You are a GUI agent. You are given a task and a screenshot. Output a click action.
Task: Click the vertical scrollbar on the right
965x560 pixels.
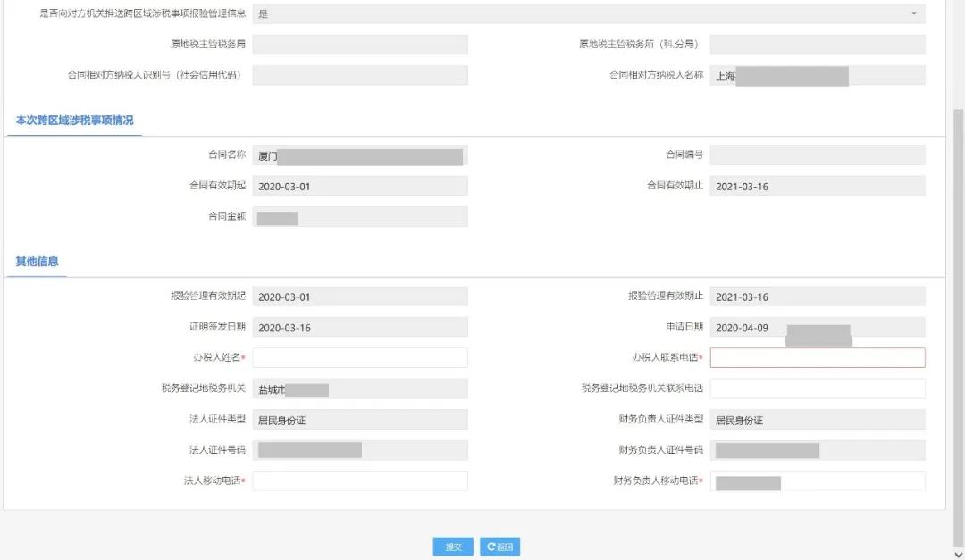959,268
